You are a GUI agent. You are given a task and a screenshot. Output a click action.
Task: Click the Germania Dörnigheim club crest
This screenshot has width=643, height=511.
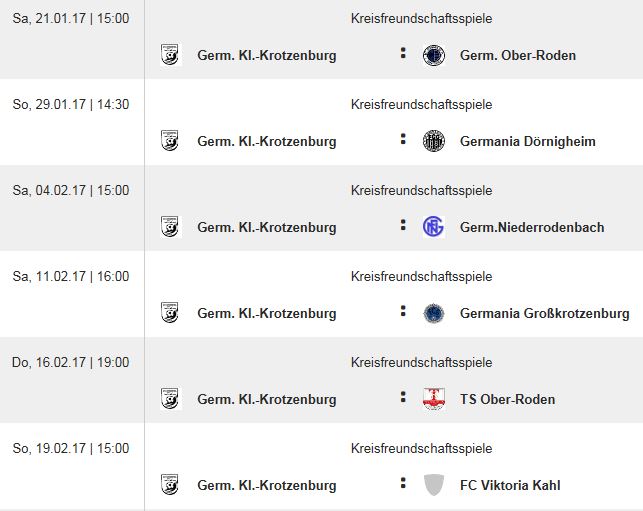pos(434,141)
